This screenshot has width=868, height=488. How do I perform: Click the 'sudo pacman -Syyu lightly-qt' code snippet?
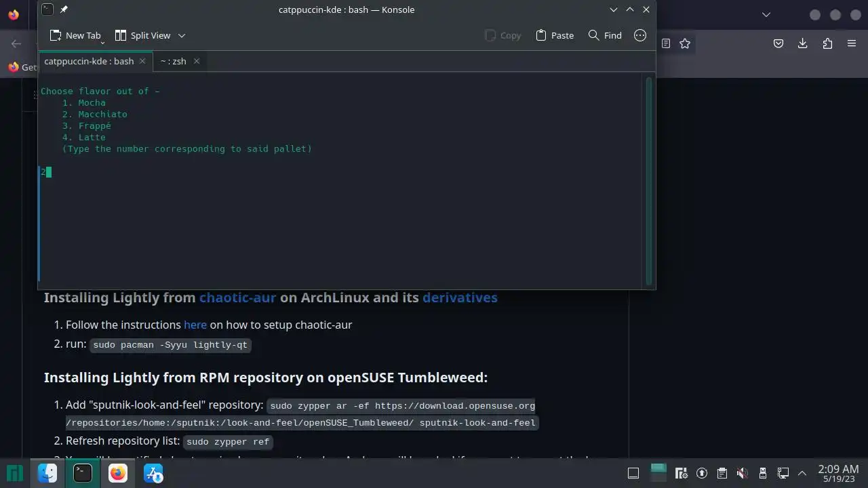[x=170, y=345]
